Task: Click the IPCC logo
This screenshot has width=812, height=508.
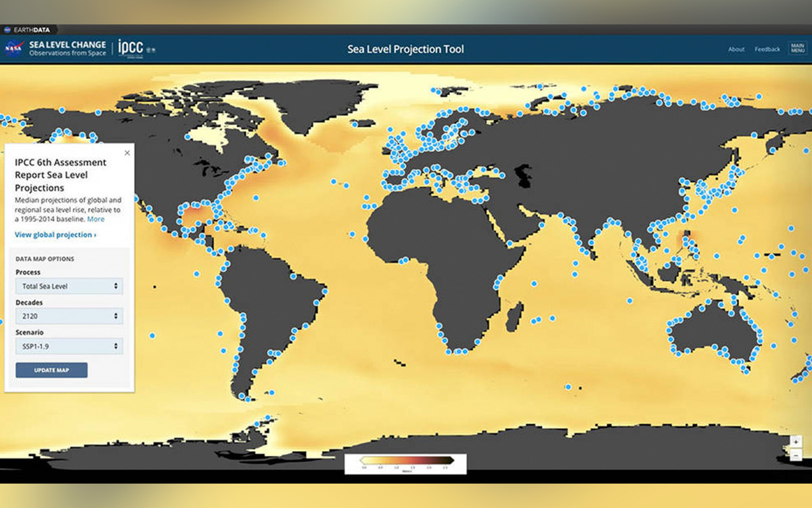Action: (131, 47)
